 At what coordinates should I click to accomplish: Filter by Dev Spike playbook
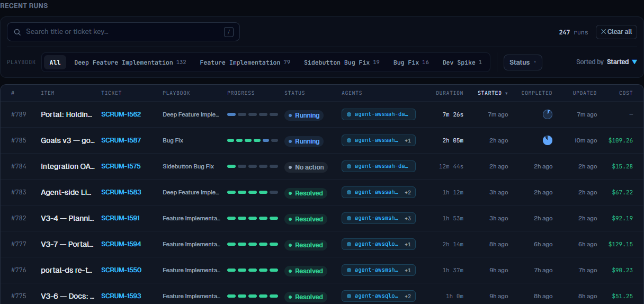pyautogui.click(x=462, y=62)
